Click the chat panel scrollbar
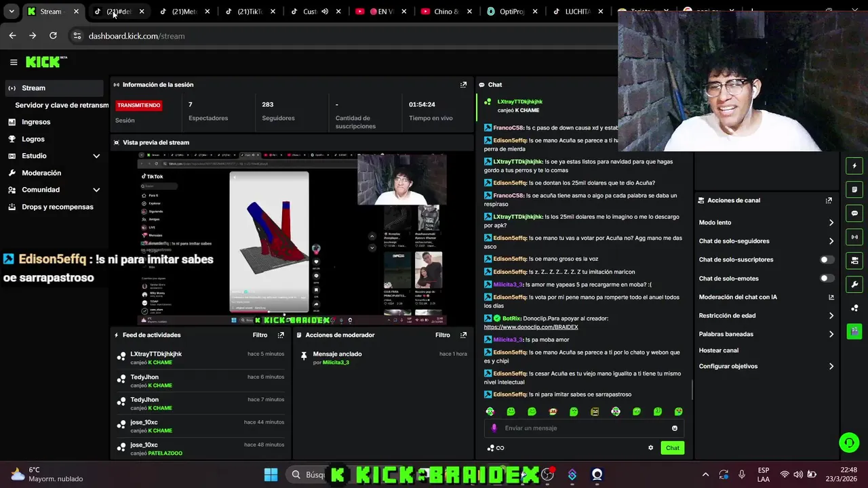868x488 pixels. pyautogui.click(x=692, y=390)
